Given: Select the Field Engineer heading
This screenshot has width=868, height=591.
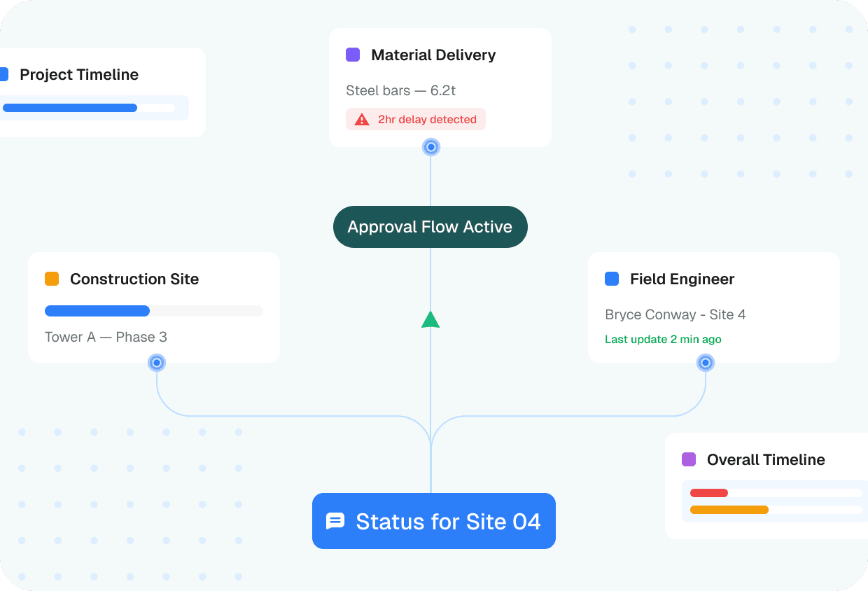Looking at the screenshot, I should pyautogui.click(x=682, y=279).
